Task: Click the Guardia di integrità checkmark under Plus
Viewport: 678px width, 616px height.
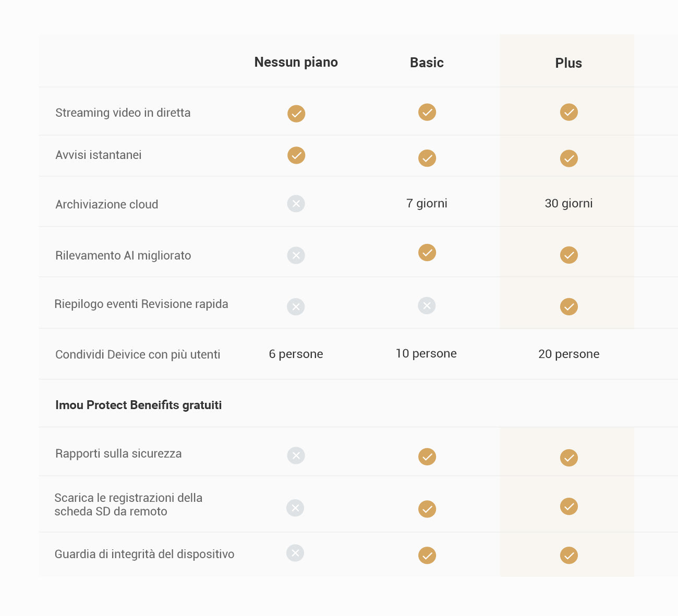Action: coord(568,555)
